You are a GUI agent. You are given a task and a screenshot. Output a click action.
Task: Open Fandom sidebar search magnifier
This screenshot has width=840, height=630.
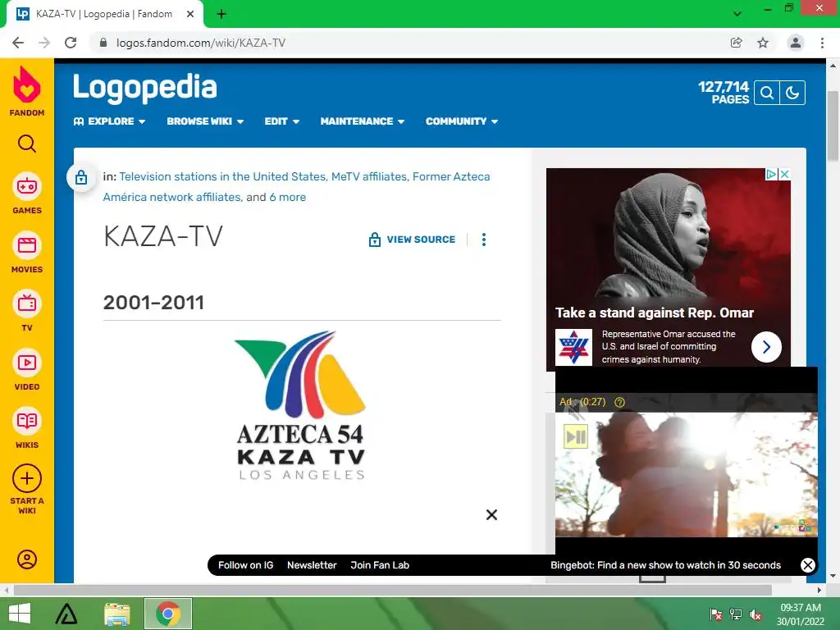click(x=27, y=144)
